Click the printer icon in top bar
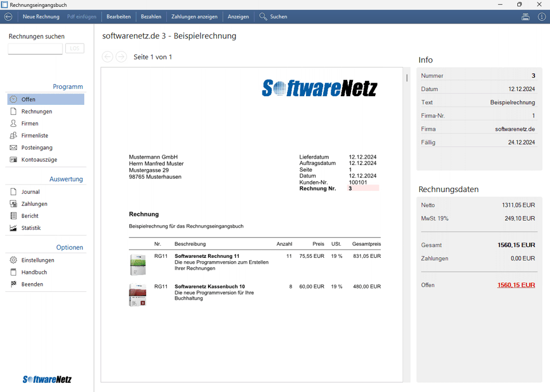This screenshot has height=392, width=550. pos(525,17)
